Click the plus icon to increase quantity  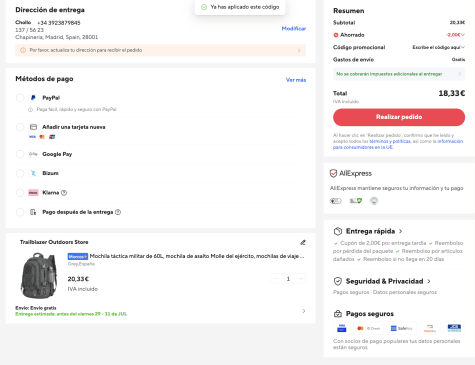coord(301,279)
